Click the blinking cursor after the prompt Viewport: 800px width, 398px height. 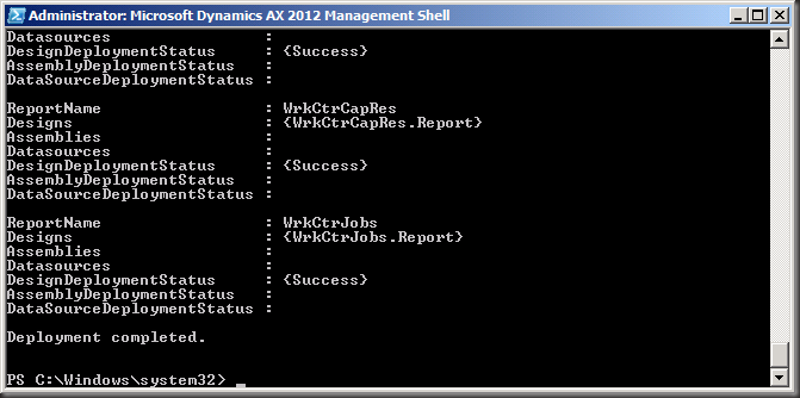click(240, 386)
